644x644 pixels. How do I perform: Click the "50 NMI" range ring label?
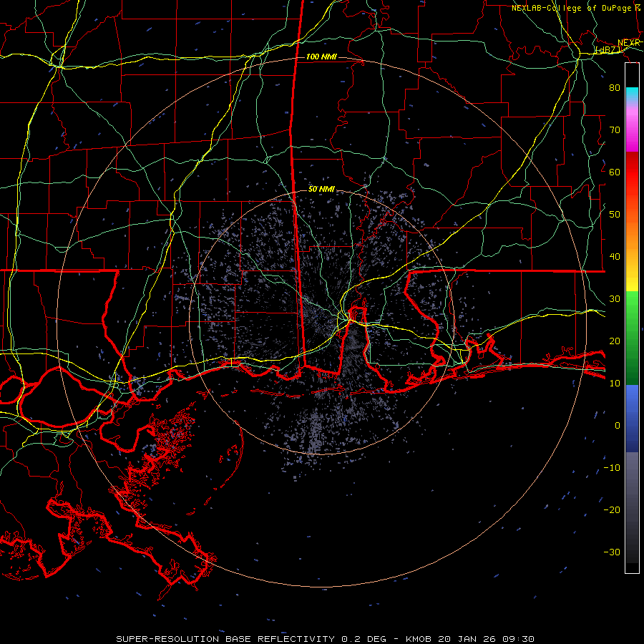click(321, 189)
